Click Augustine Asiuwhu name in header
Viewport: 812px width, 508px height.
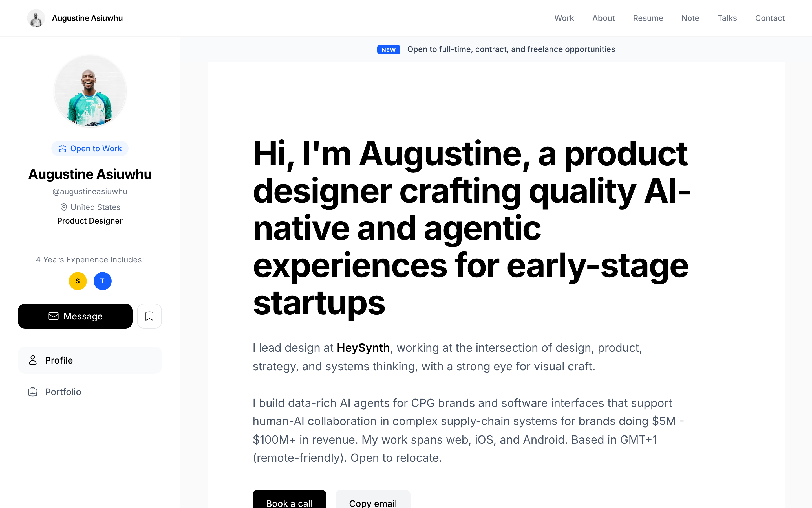tap(87, 18)
